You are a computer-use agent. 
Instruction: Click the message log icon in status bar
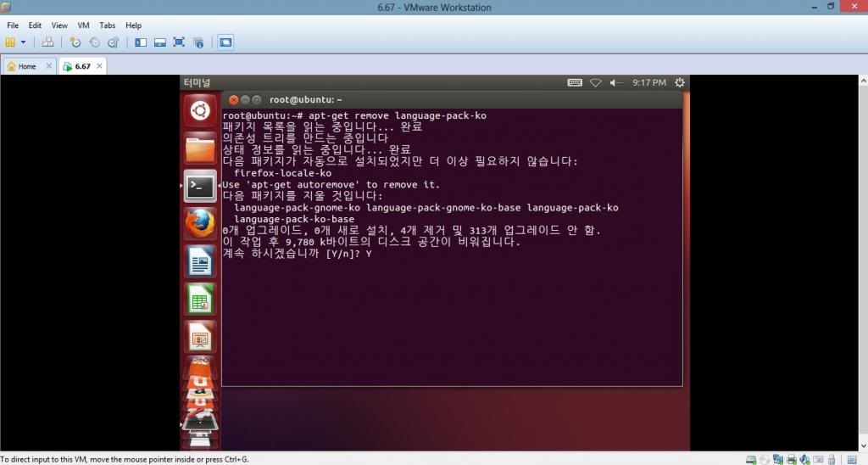click(853, 459)
